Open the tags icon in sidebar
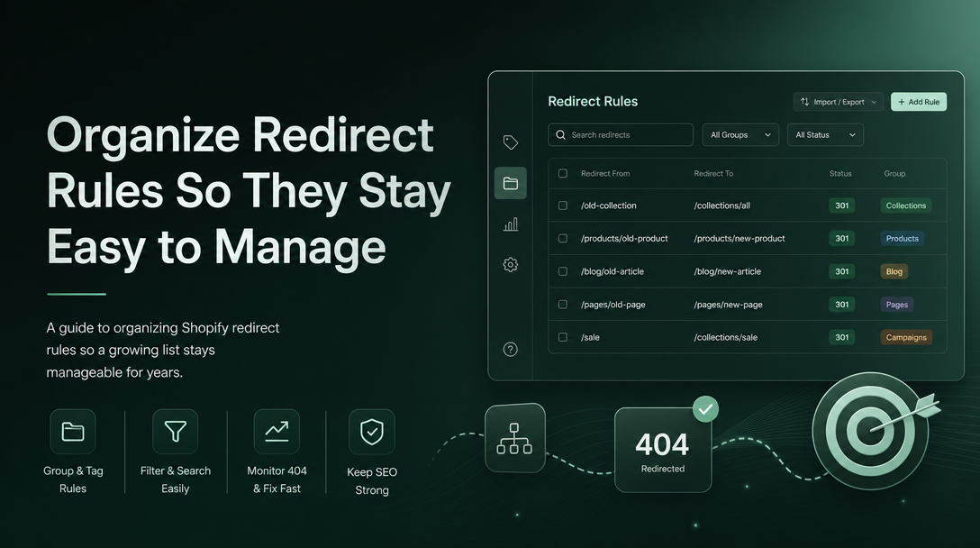Screen dimensions: 980x548 (511, 142)
